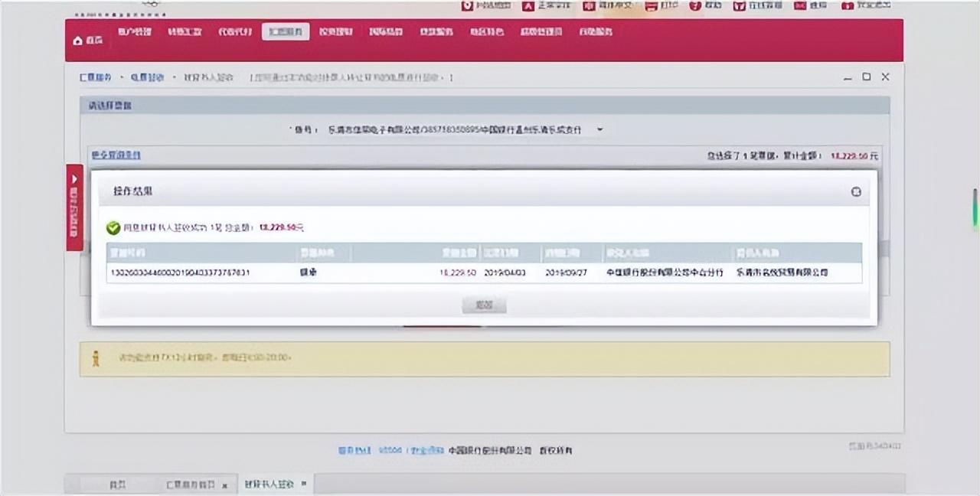Click the 乐清市名悦贸易有限公司 cell
This screenshot has height=496, width=980.
click(x=782, y=272)
